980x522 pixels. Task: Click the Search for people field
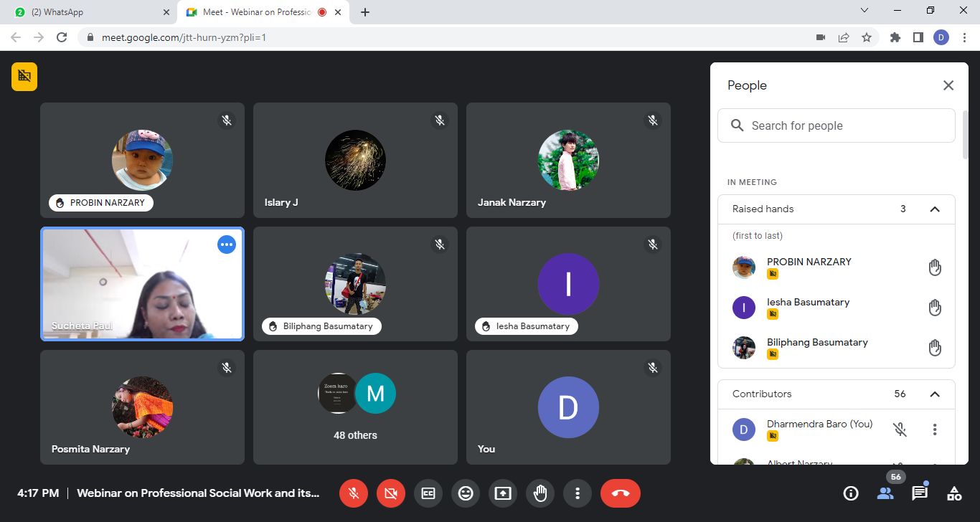pyautogui.click(x=836, y=125)
